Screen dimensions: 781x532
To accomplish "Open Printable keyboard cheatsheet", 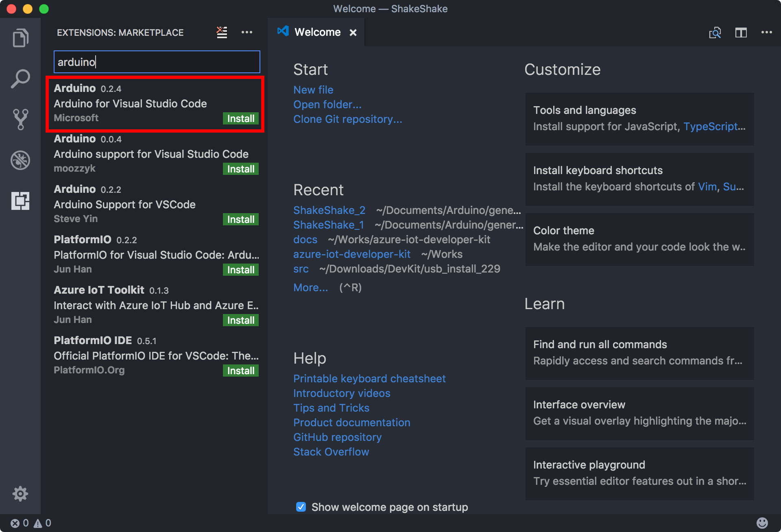I will click(x=369, y=379).
